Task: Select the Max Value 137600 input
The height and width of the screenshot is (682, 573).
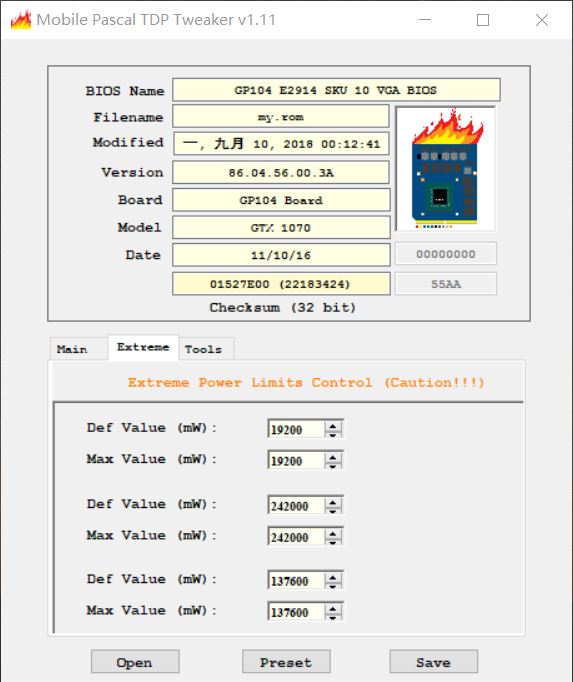Action: pos(296,612)
